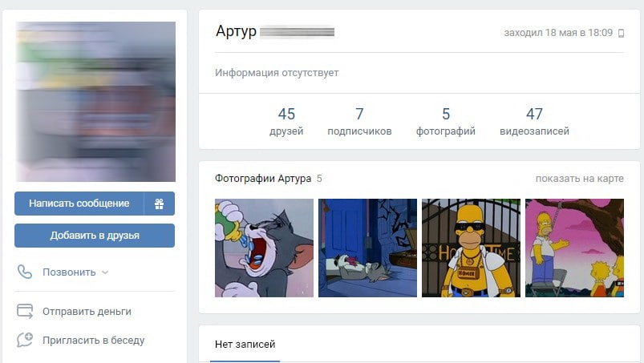Click the mobile device icon near last seen time
The width and height of the screenshot is (644, 363).
point(621,33)
